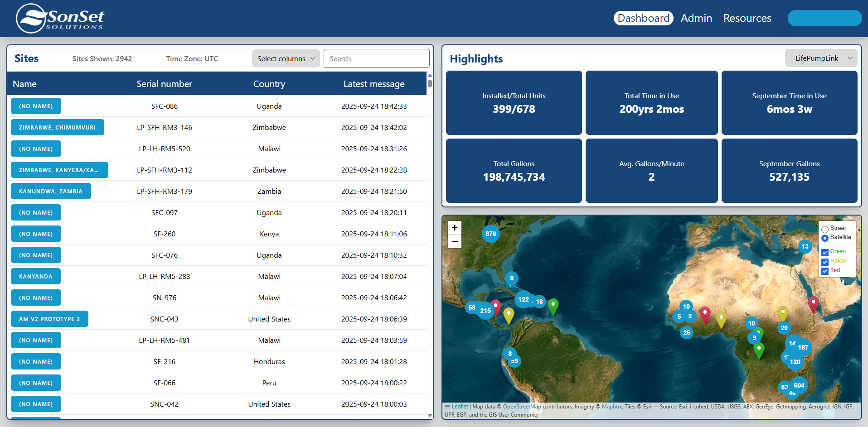Open the 122 cluster marker in the Caribbean
868x427 pixels.
[524, 299]
